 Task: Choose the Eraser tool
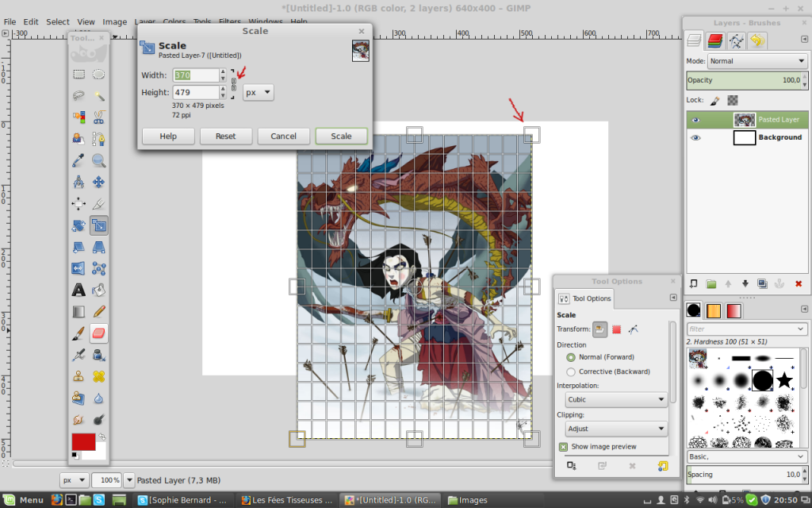click(98, 333)
